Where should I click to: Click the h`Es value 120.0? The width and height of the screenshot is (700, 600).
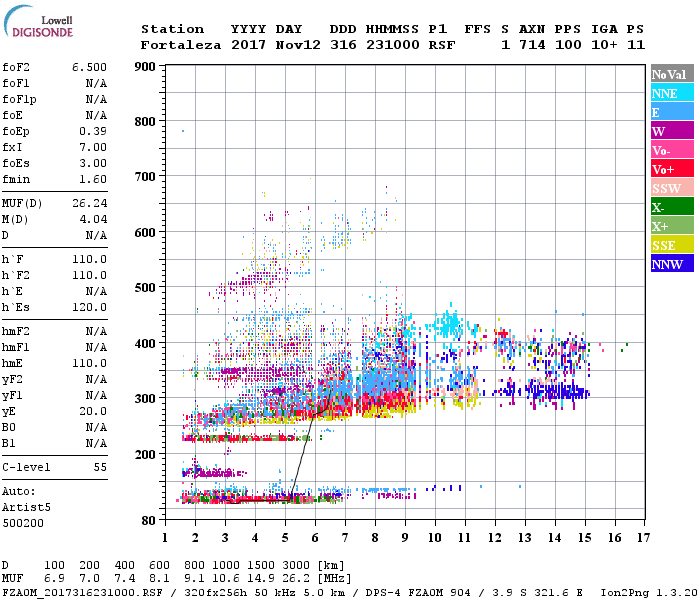point(90,307)
